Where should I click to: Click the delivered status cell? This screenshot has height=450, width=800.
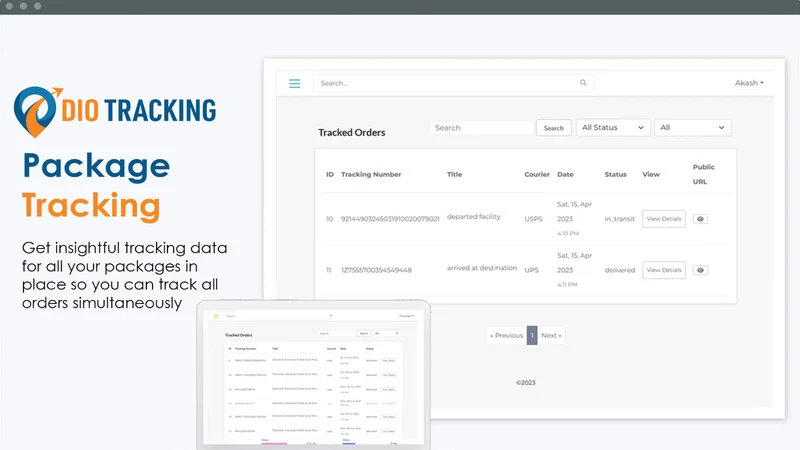click(x=620, y=270)
